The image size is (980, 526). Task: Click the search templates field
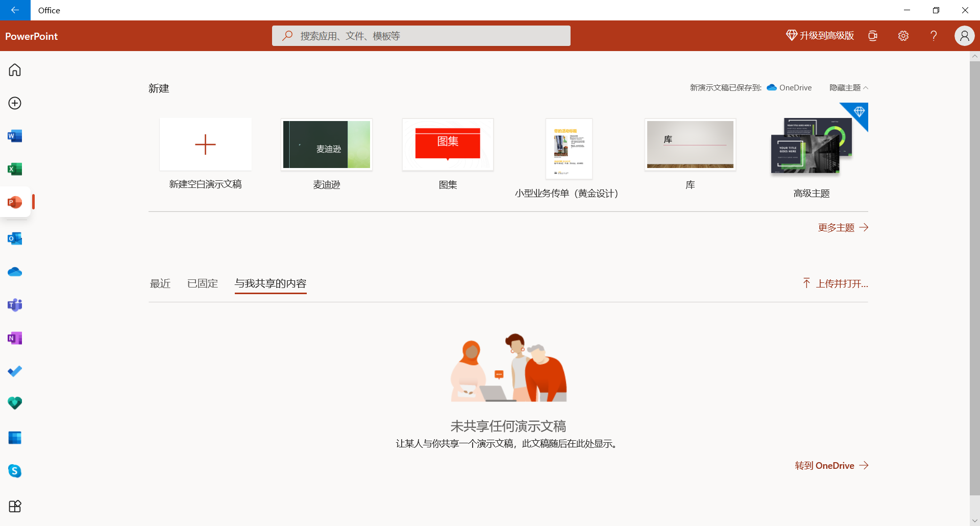coord(421,35)
